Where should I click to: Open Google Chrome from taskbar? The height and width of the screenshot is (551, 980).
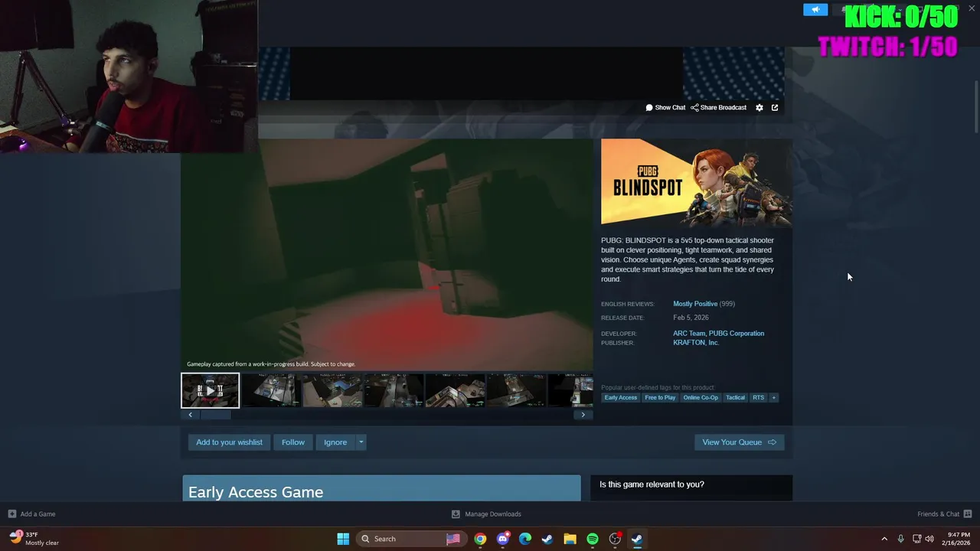480,539
